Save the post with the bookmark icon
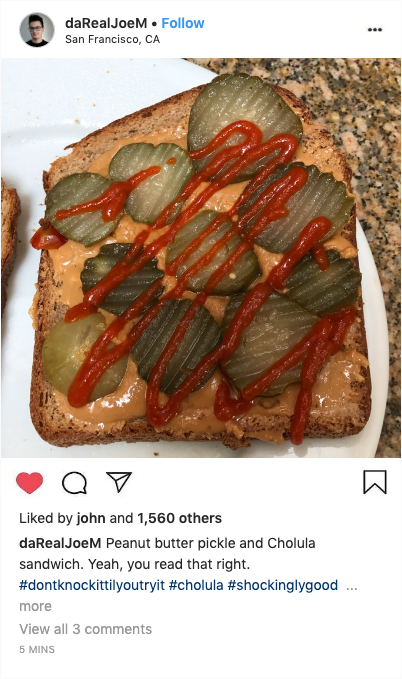The width and height of the screenshot is (402, 679). tap(375, 482)
